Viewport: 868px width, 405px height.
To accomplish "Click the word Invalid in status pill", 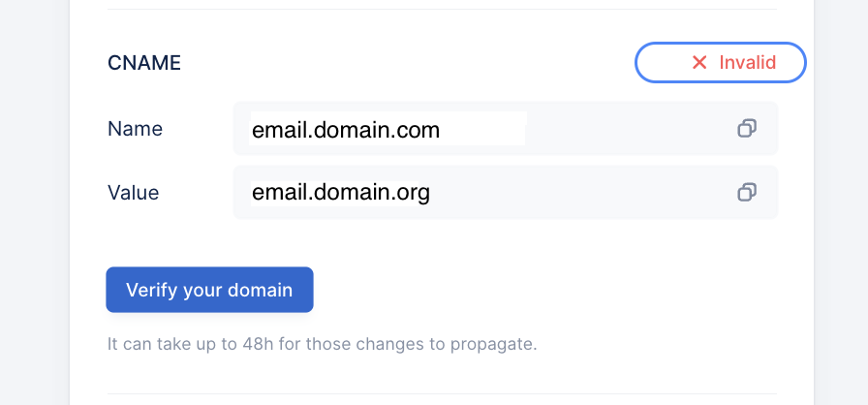I will coord(747,63).
